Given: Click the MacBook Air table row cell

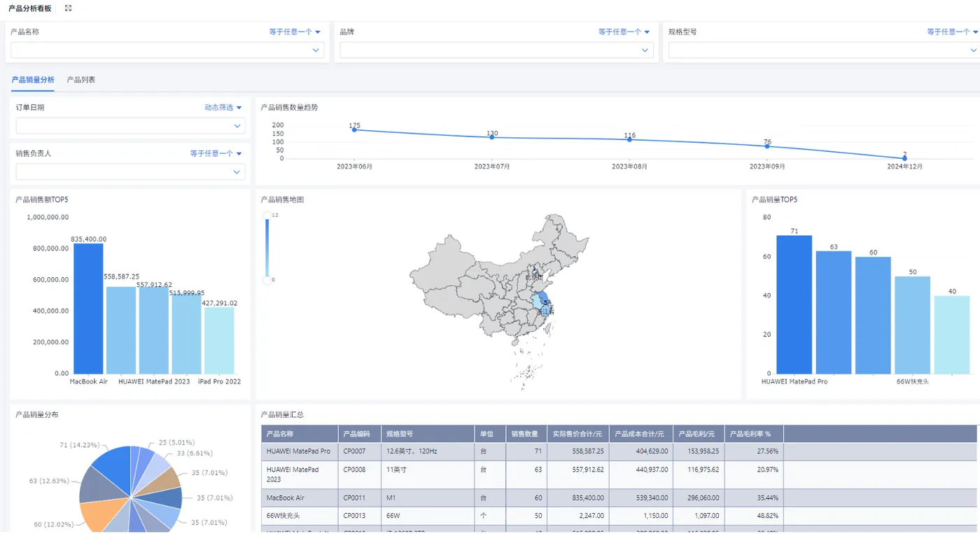Looking at the screenshot, I should pyautogui.click(x=300, y=498).
